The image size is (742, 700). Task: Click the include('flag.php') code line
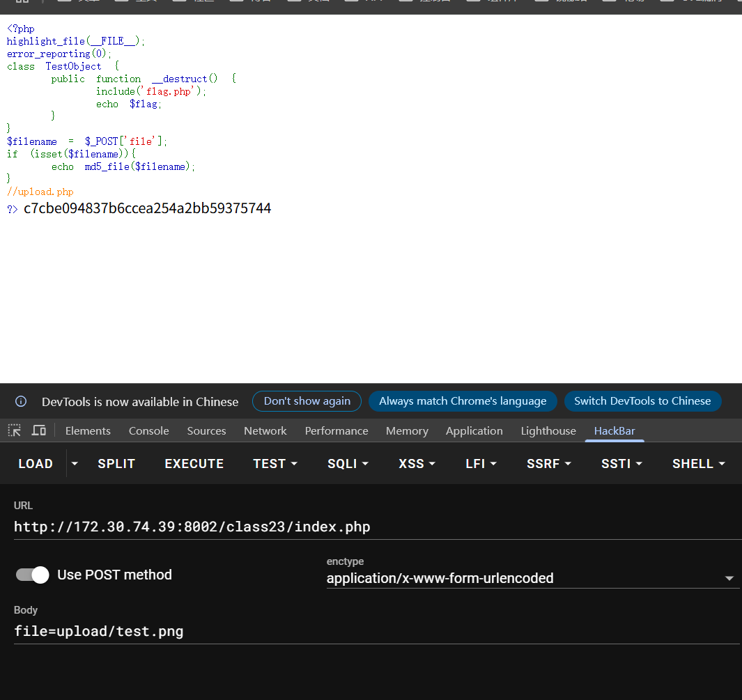(151, 91)
